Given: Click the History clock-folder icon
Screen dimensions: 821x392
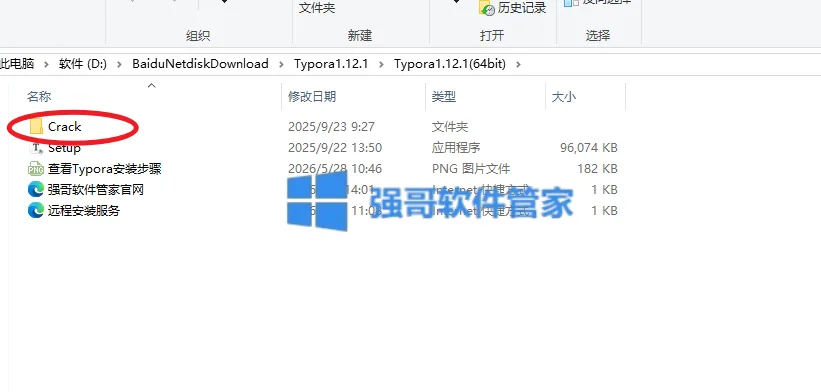Looking at the screenshot, I should (x=487, y=8).
